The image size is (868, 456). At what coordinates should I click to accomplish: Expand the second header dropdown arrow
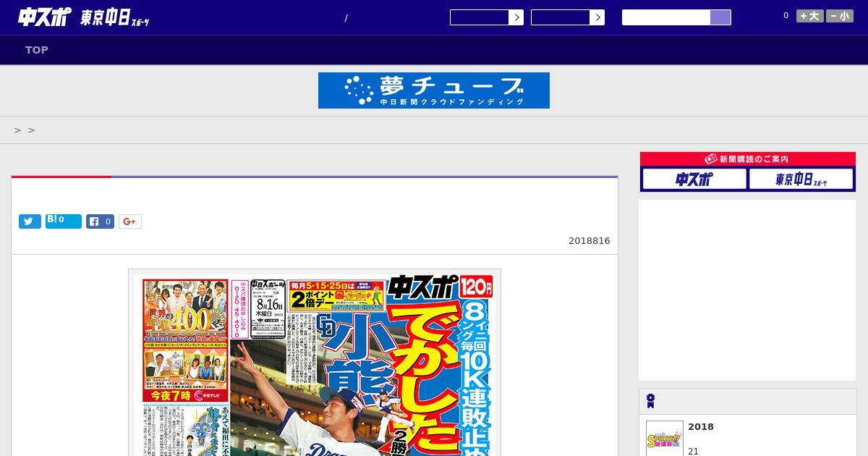click(x=597, y=17)
